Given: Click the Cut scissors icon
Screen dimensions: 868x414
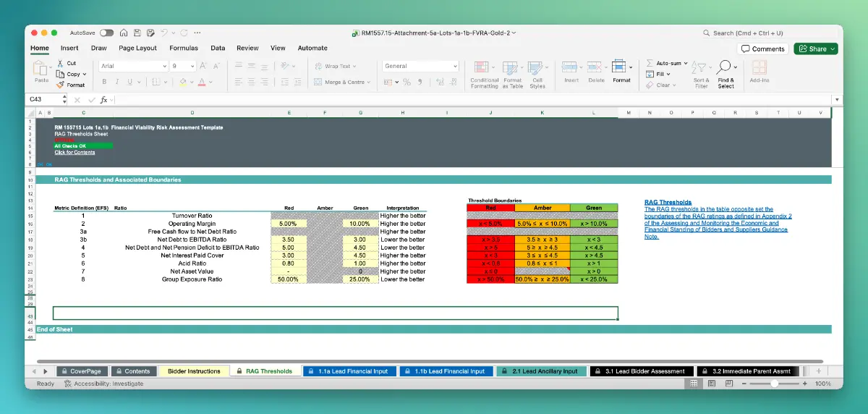Looking at the screenshot, I should (60, 63).
